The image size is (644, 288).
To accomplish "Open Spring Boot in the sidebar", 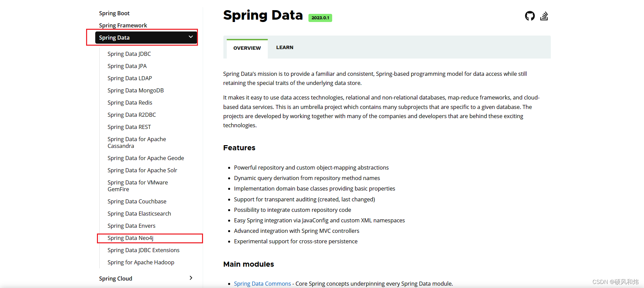I will [114, 13].
